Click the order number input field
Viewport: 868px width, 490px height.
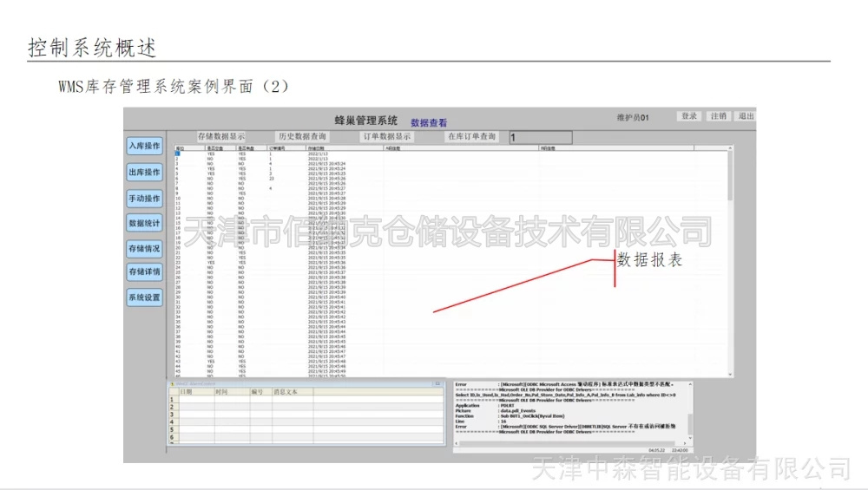(x=540, y=137)
